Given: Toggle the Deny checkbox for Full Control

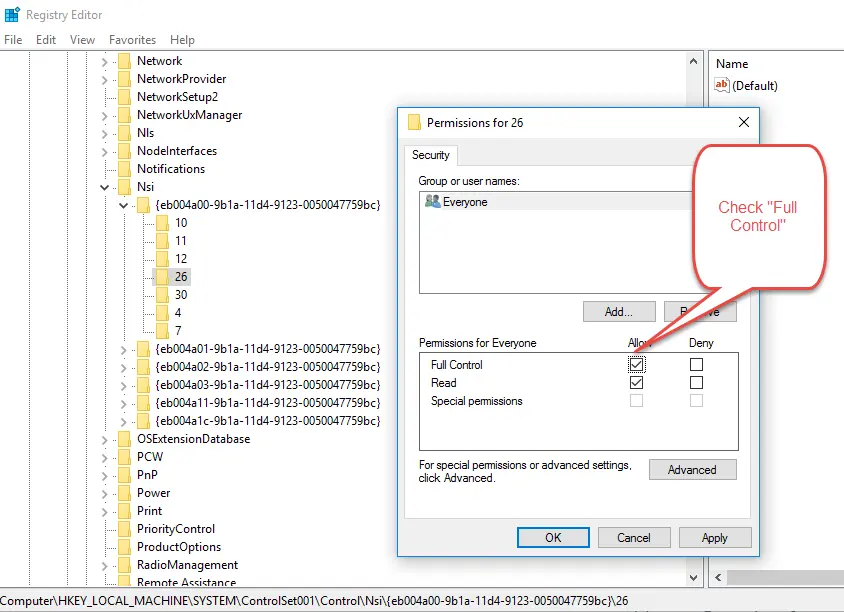Looking at the screenshot, I should pos(696,365).
